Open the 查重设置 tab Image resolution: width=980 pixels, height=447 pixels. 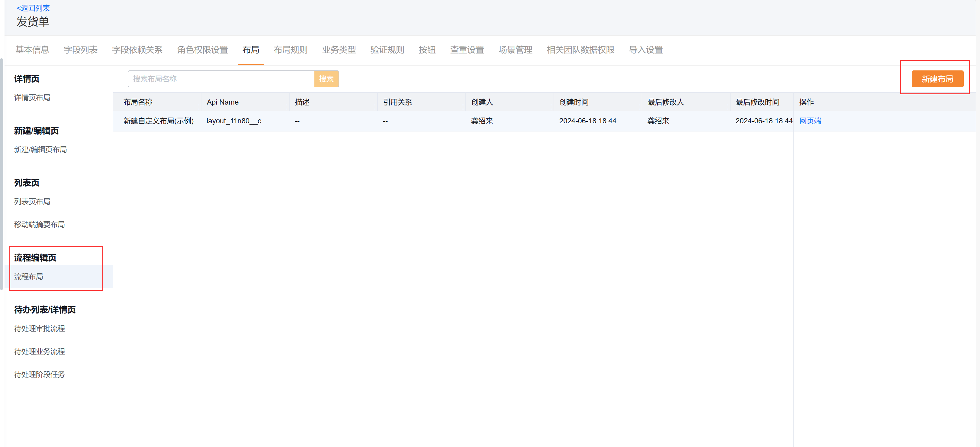[467, 50]
